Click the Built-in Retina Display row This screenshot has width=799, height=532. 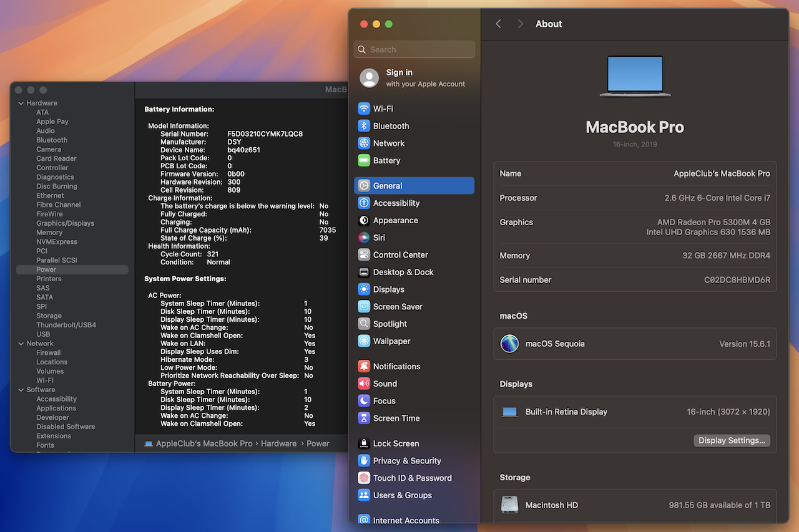(x=635, y=412)
